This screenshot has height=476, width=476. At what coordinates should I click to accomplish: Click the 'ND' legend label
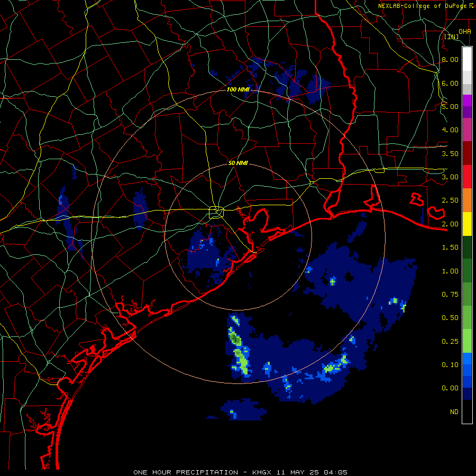[454, 412]
